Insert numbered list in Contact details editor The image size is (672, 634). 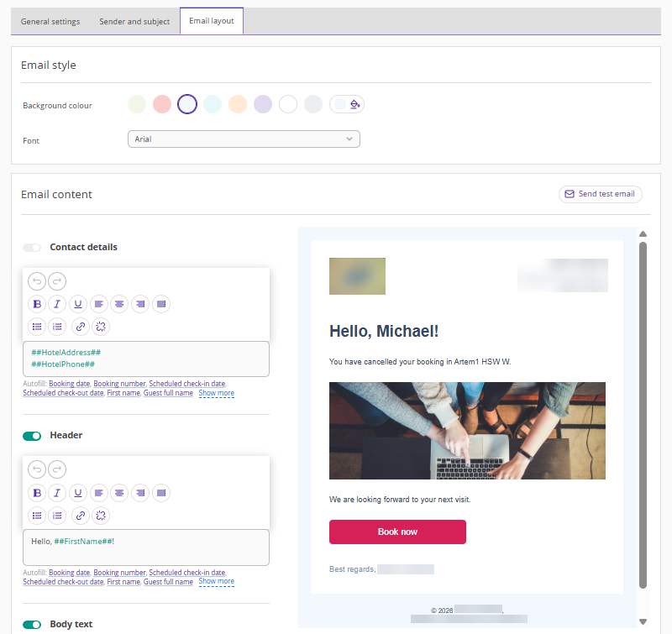click(57, 327)
